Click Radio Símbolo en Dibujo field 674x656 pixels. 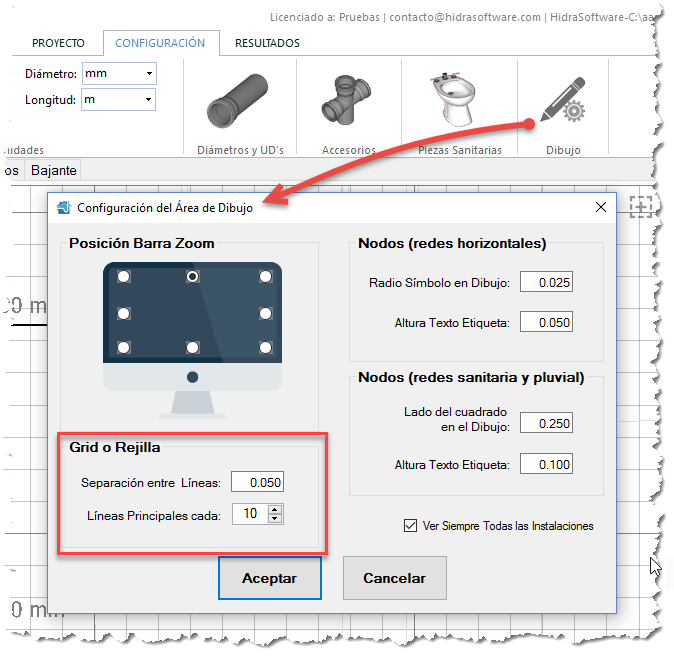[x=546, y=283]
